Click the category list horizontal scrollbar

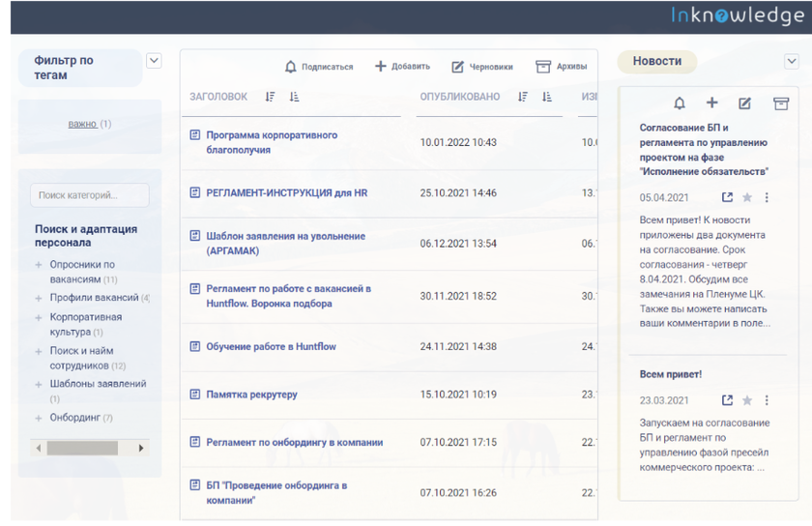point(82,449)
